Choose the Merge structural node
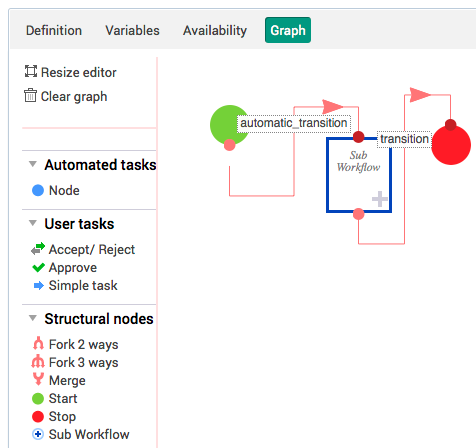The image size is (476, 448). pos(59,380)
